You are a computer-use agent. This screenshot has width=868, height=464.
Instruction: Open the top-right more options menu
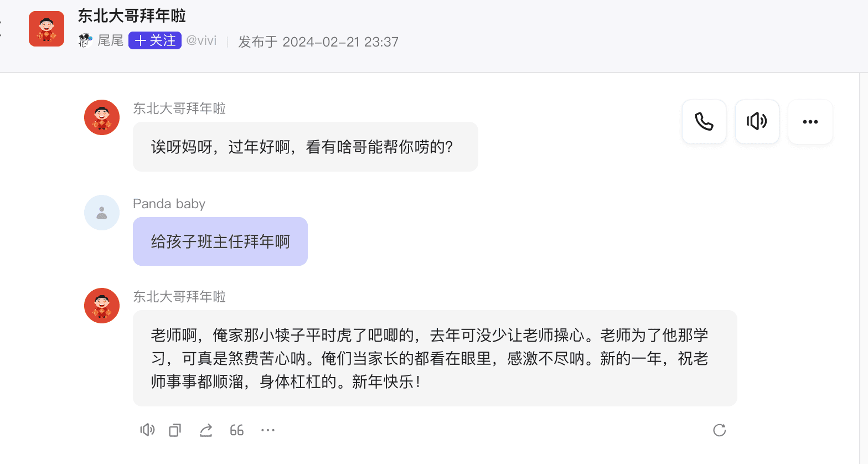pyautogui.click(x=810, y=122)
